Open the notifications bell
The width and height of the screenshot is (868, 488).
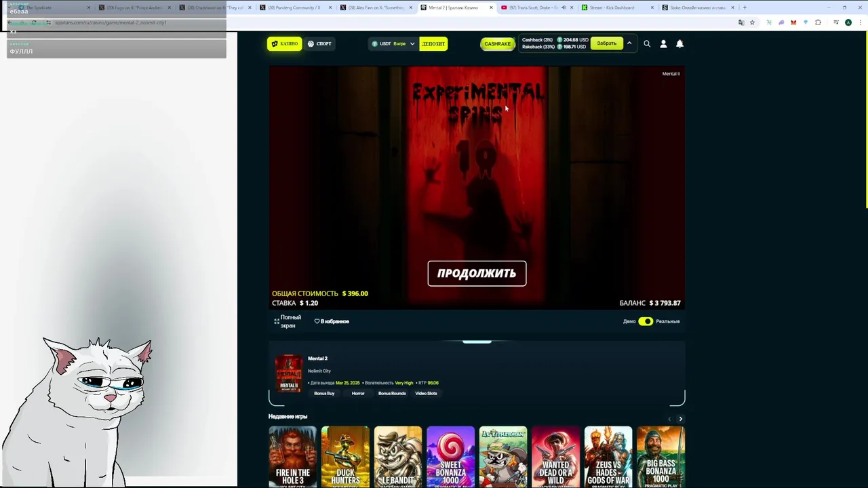coord(679,43)
